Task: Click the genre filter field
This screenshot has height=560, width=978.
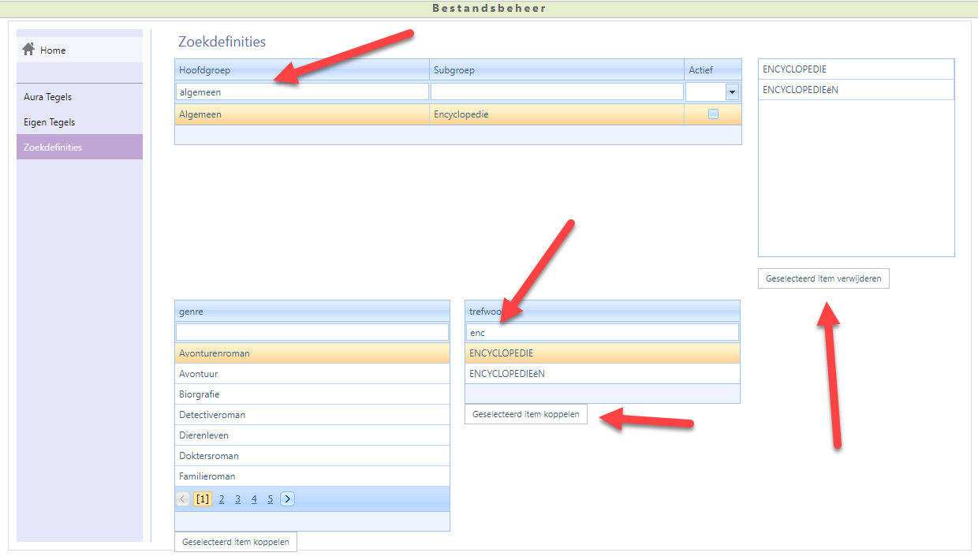Action: pos(312,333)
